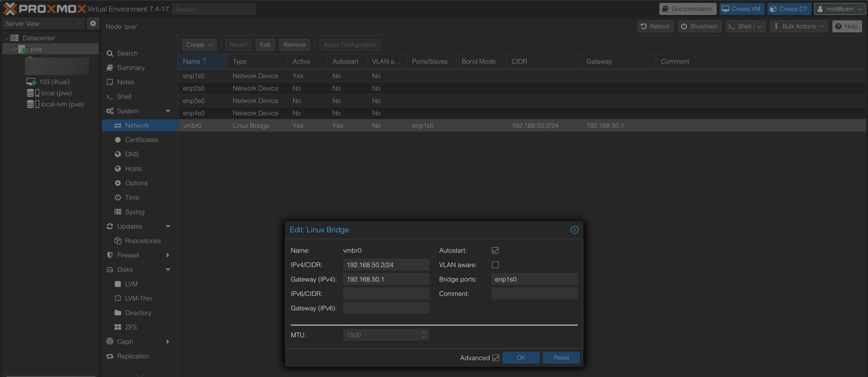
Task: Close the Edit: Linux Bridge dialog
Action: [574, 230]
